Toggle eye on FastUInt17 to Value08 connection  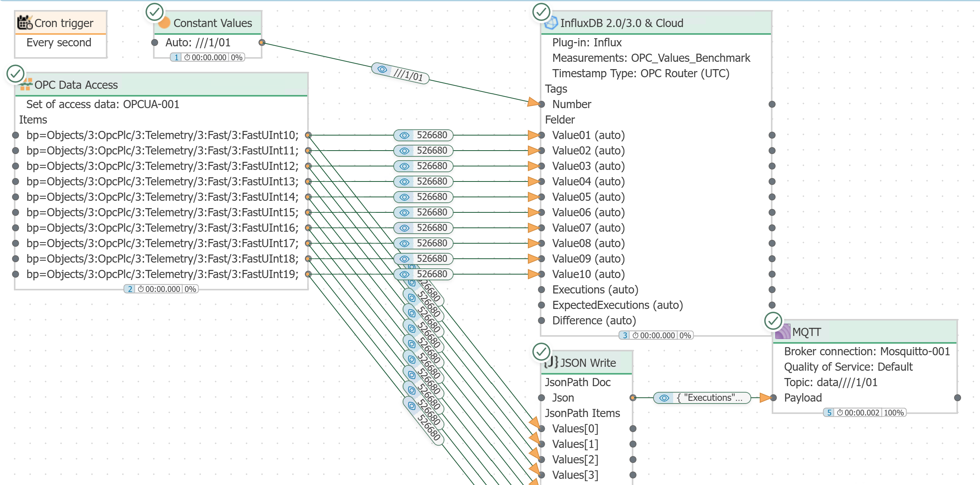404,243
